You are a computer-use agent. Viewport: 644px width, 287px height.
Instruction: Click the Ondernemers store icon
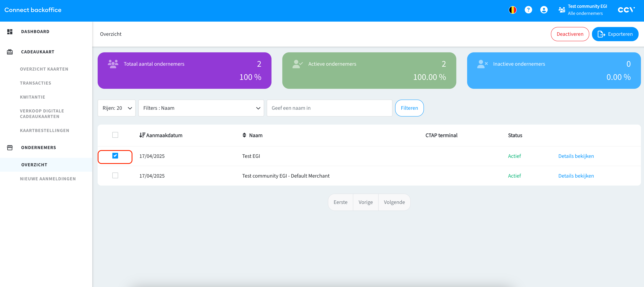tap(10, 147)
